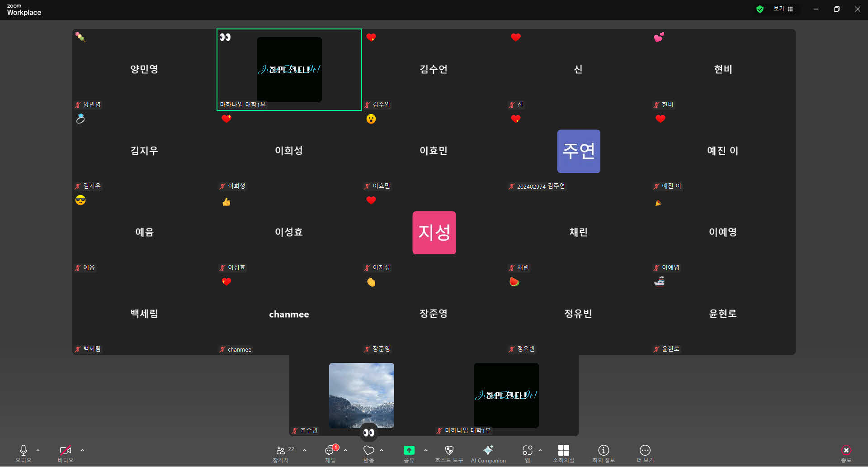Click the watermelon emoji on 정유빈 tile
Viewport: 868px width, 467px height.
(514, 281)
